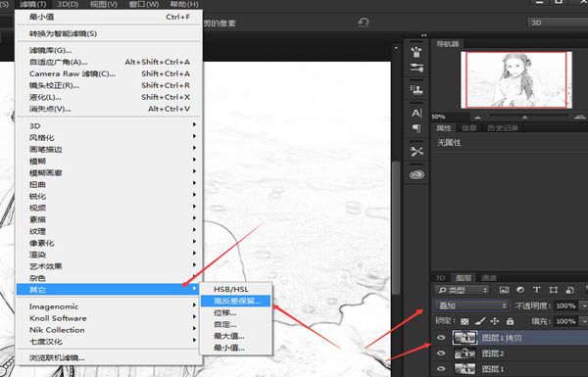Viewport: 588px width, 377px height.
Task: Open the 视图(V) menu
Action: click(104, 5)
